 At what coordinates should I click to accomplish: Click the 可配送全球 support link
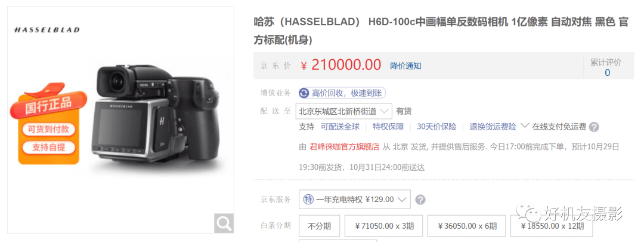(x=340, y=127)
